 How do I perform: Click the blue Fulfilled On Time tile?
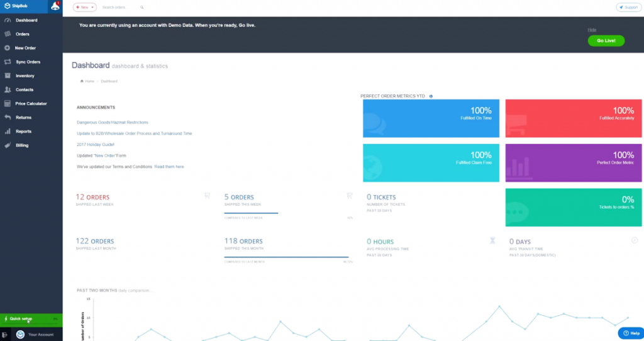pos(431,118)
